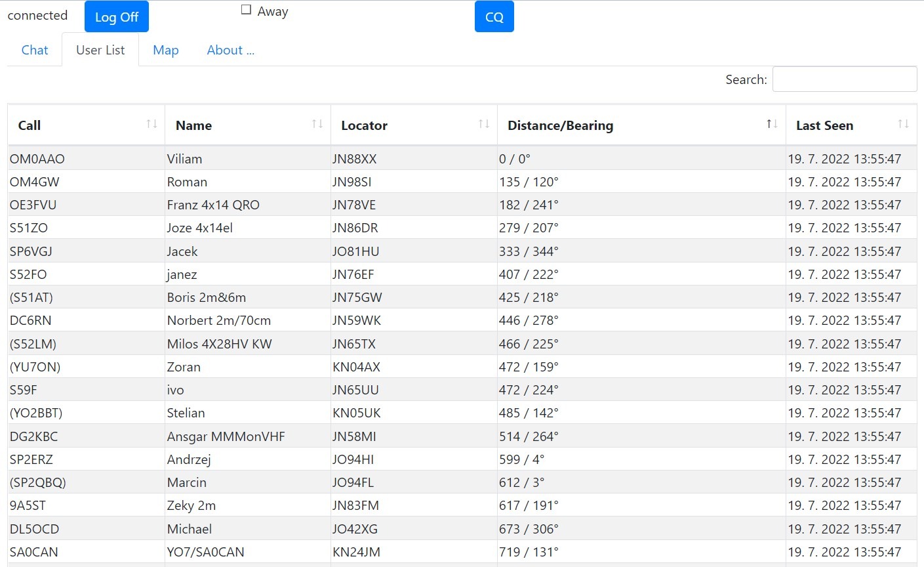Switch to the Map tab
The width and height of the screenshot is (924, 567).
click(166, 50)
